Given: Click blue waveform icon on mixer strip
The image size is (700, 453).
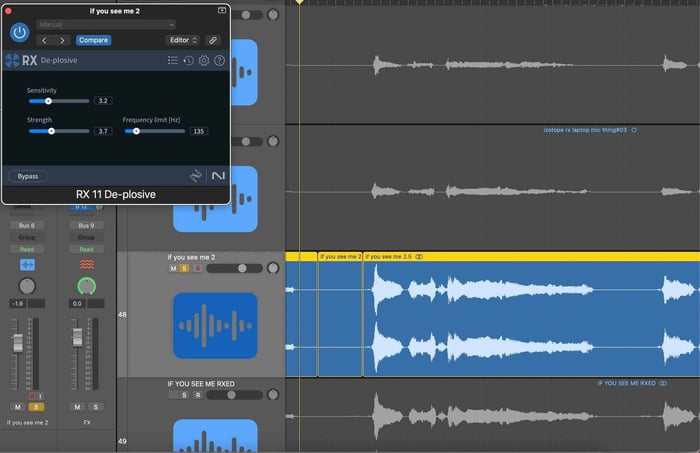Looking at the screenshot, I should point(27,265).
